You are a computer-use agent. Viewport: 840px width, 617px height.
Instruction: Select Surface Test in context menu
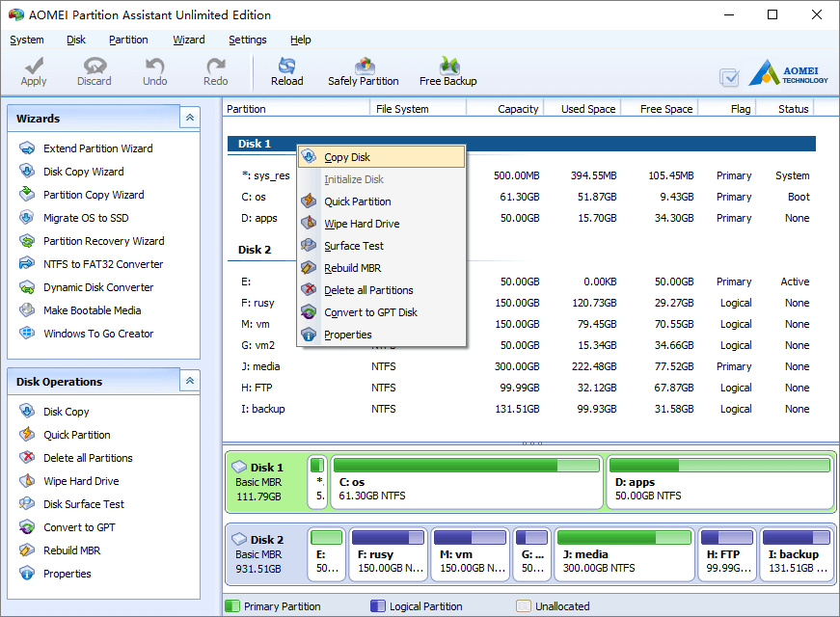click(x=381, y=246)
